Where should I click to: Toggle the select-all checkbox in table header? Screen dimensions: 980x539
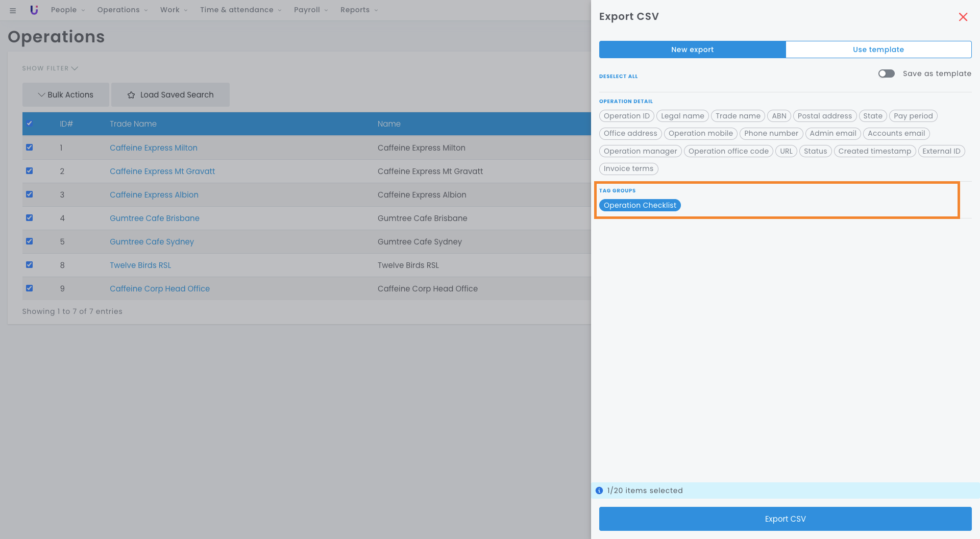point(30,124)
